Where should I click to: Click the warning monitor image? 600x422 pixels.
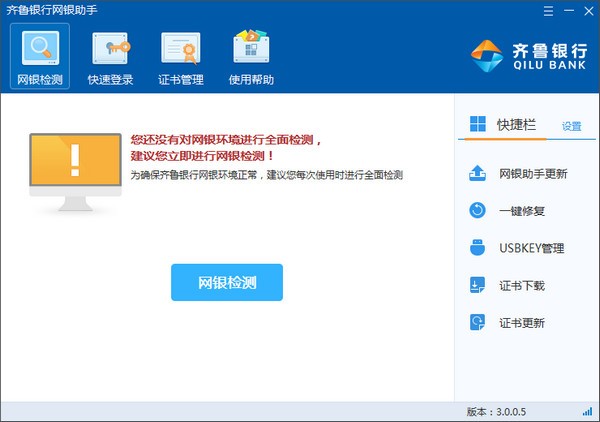pyautogui.click(x=75, y=172)
